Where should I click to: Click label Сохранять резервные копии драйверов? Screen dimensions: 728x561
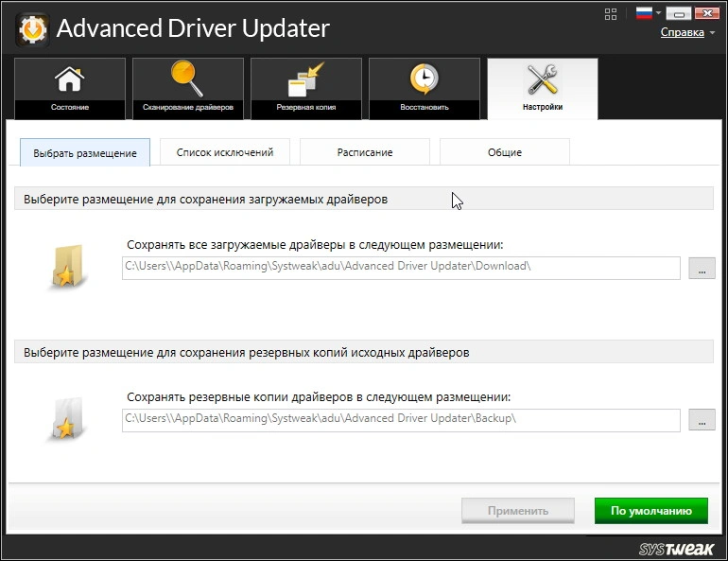point(319,397)
